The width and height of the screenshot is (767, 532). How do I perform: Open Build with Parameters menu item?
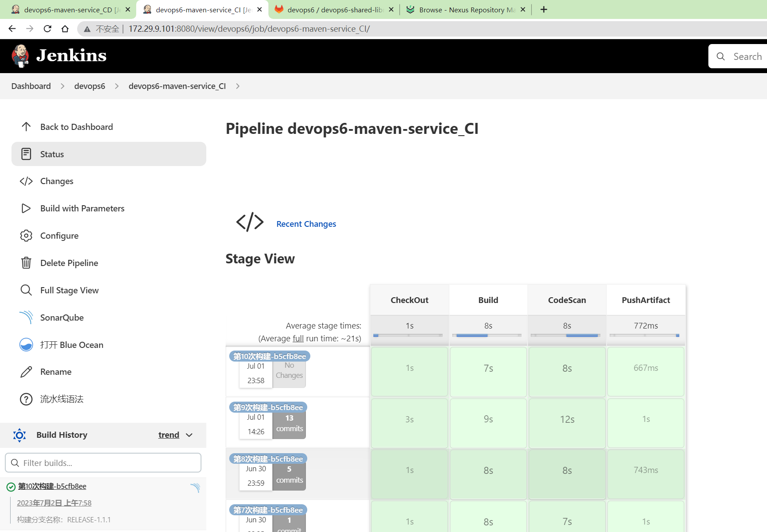(109, 208)
